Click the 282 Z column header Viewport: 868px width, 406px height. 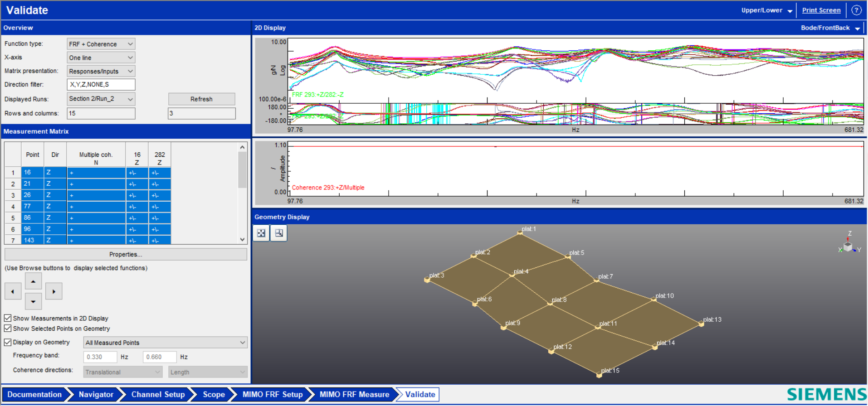160,155
